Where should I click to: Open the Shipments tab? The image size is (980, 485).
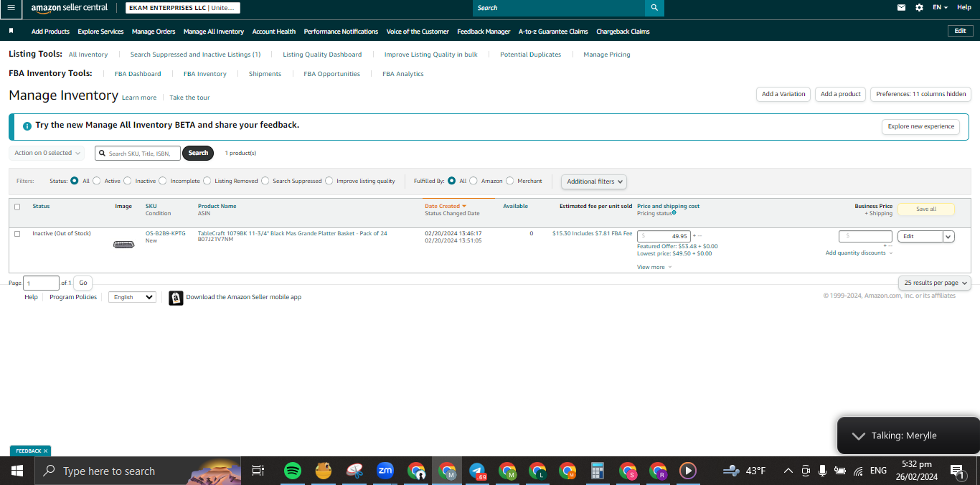pyautogui.click(x=265, y=74)
